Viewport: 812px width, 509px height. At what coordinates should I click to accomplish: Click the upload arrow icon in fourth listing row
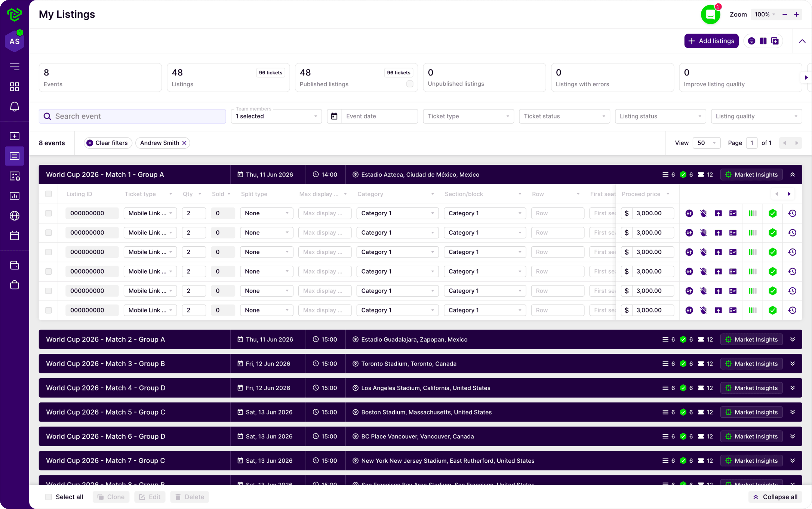coord(718,272)
